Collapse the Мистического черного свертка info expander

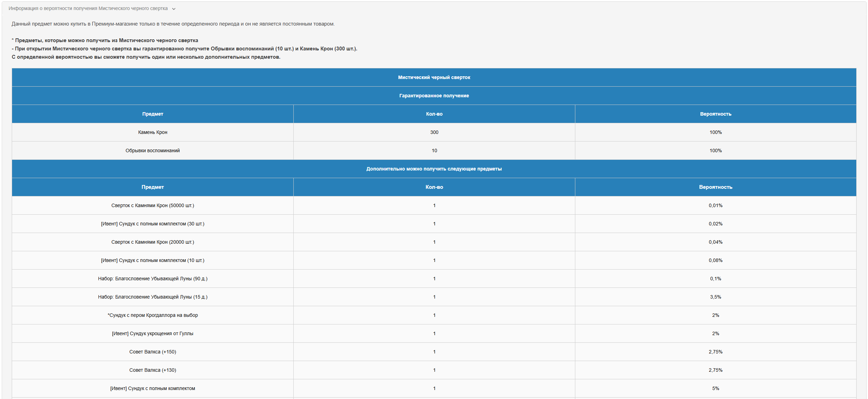click(x=88, y=9)
